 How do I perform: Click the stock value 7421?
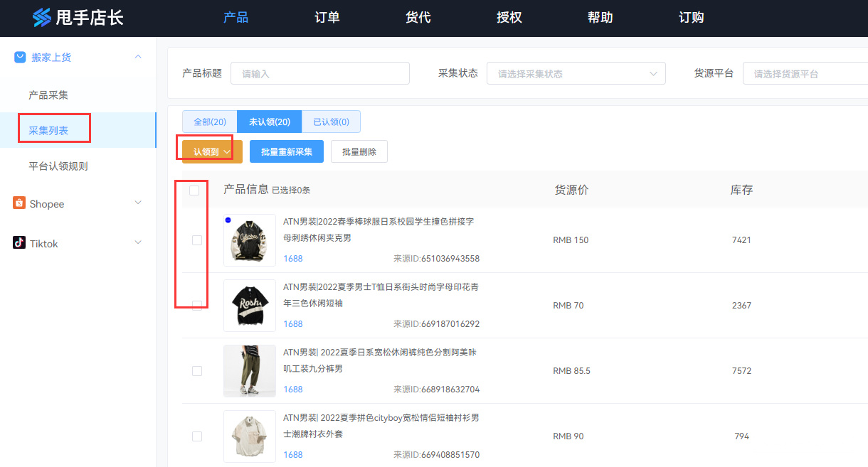(741, 240)
